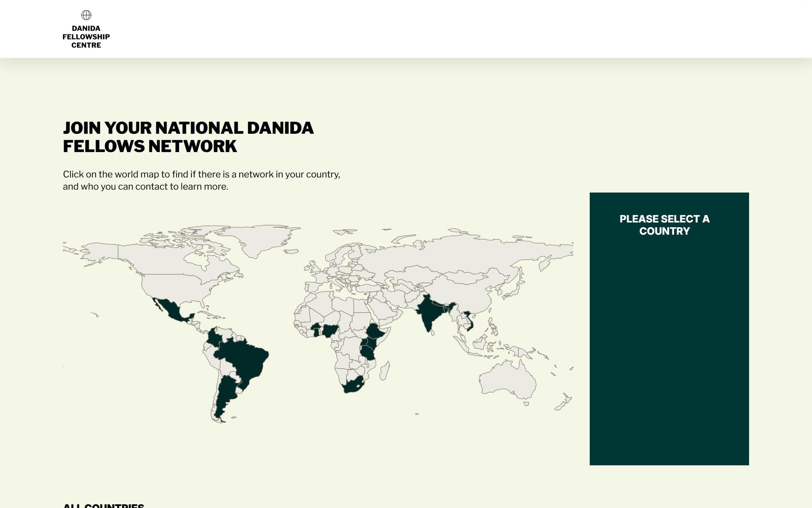Click Madagascar on the world map

pos(385,371)
